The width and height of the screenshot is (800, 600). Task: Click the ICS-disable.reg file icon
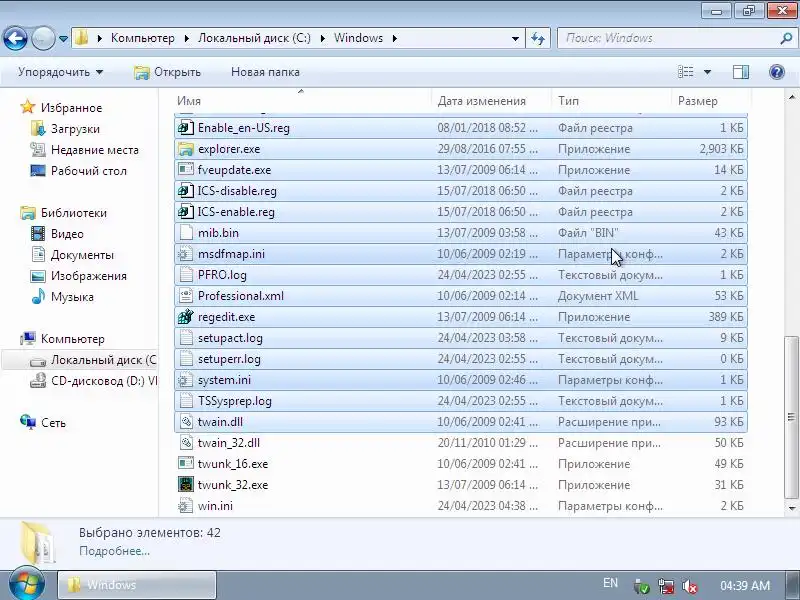tap(186, 191)
